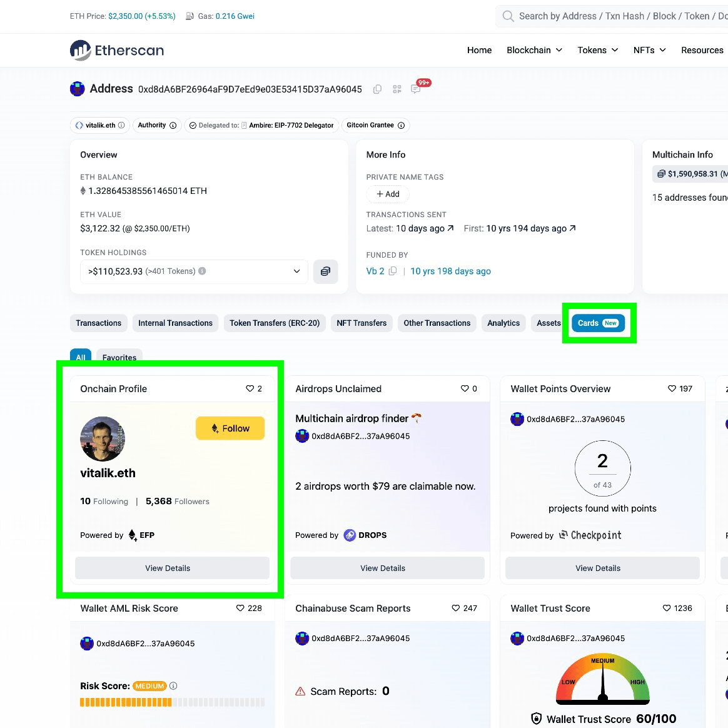Click the multichain portfolio value icon
728x728 pixels.
click(661, 174)
